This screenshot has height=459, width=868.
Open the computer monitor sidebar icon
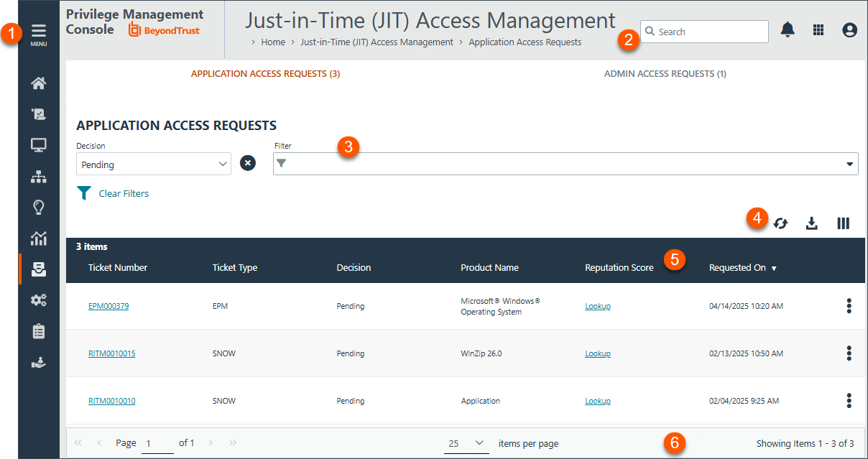[39, 146]
